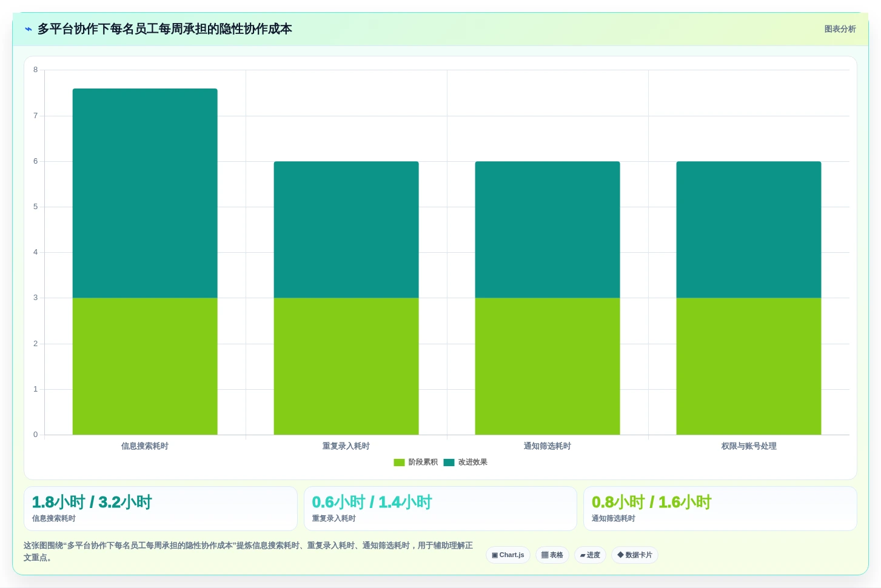Click the 信息搜索耗时 caption under first card
The width and height of the screenshot is (881, 588).
(54, 519)
